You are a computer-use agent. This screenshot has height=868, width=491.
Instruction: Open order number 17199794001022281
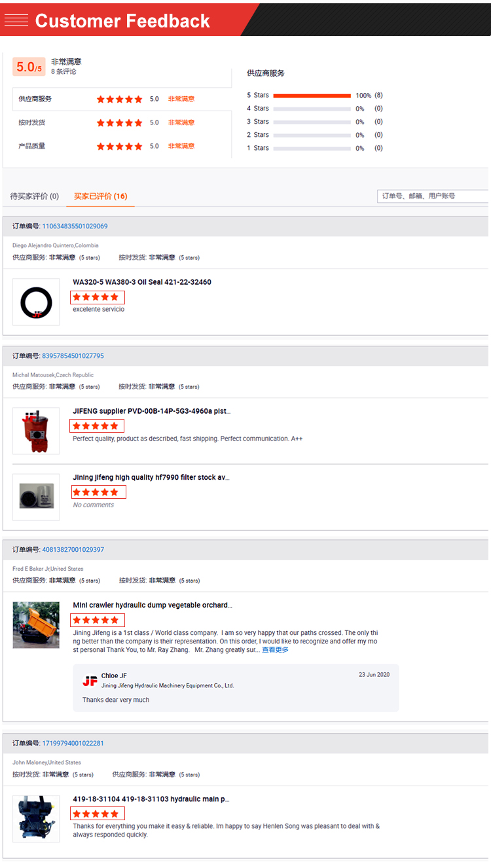click(73, 744)
